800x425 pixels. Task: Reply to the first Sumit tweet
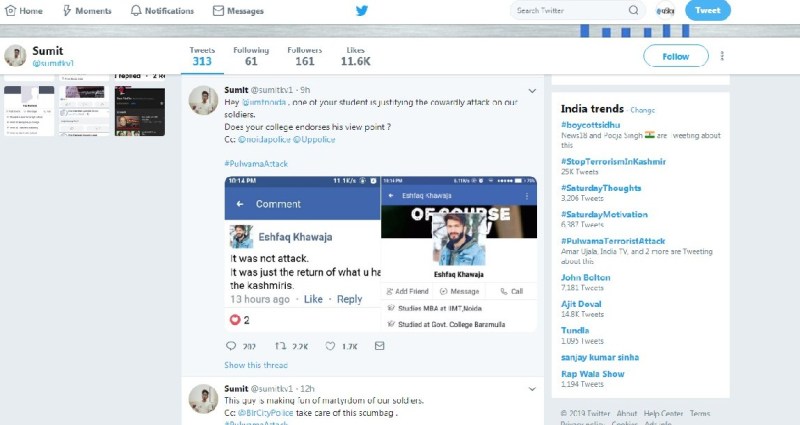click(232, 346)
